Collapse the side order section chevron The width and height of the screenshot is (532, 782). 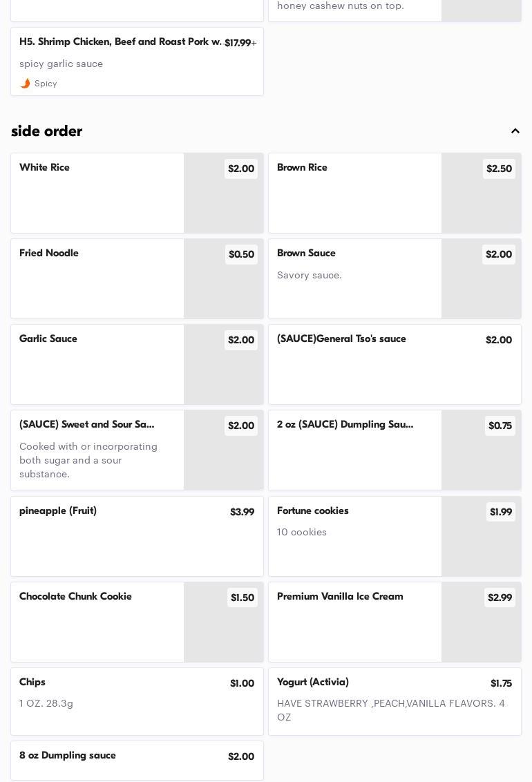click(515, 131)
